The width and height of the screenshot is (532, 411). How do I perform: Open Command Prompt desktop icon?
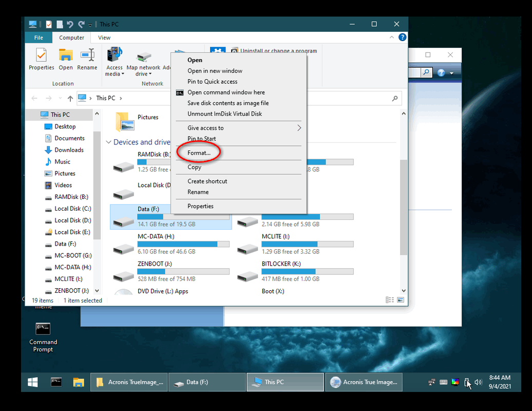(43, 337)
